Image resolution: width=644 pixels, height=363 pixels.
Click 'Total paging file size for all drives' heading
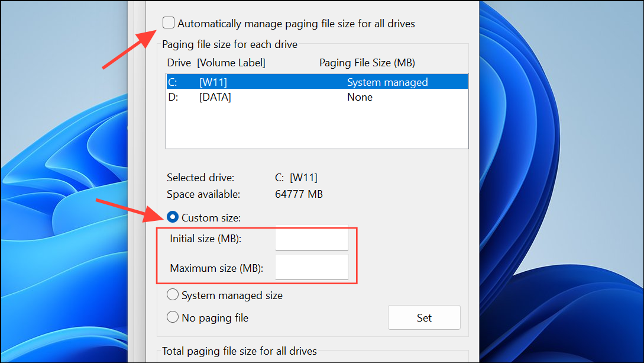coord(240,351)
